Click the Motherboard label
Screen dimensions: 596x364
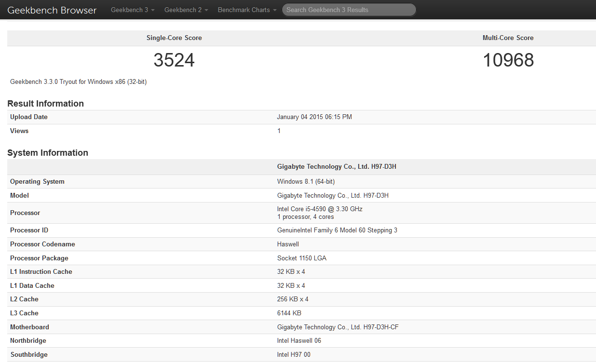point(29,327)
